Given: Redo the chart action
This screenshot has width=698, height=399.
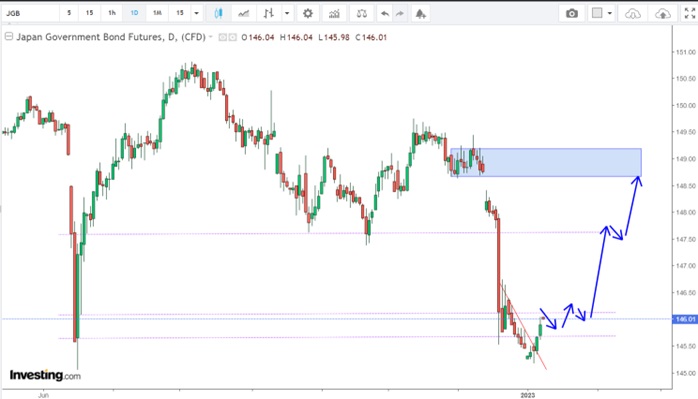Looking at the screenshot, I should tap(400, 13).
